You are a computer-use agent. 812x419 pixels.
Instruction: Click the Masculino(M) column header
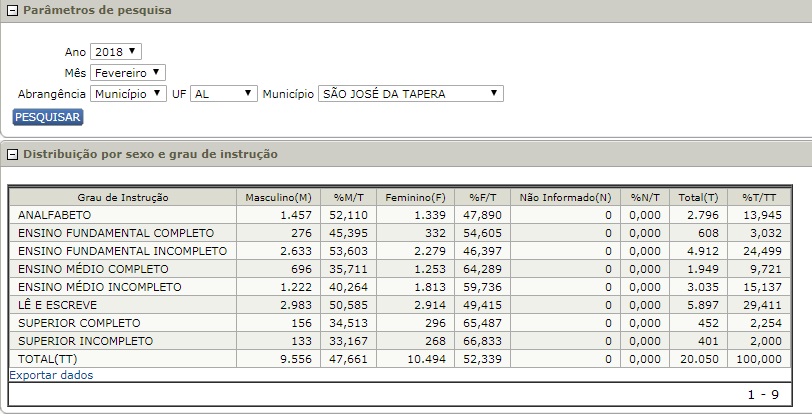[x=278, y=197]
